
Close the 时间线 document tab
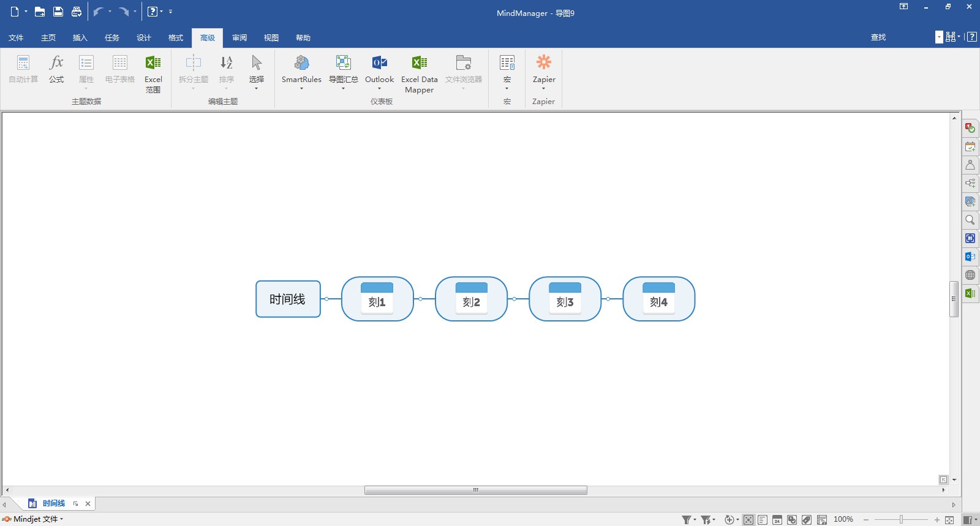(x=88, y=503)
